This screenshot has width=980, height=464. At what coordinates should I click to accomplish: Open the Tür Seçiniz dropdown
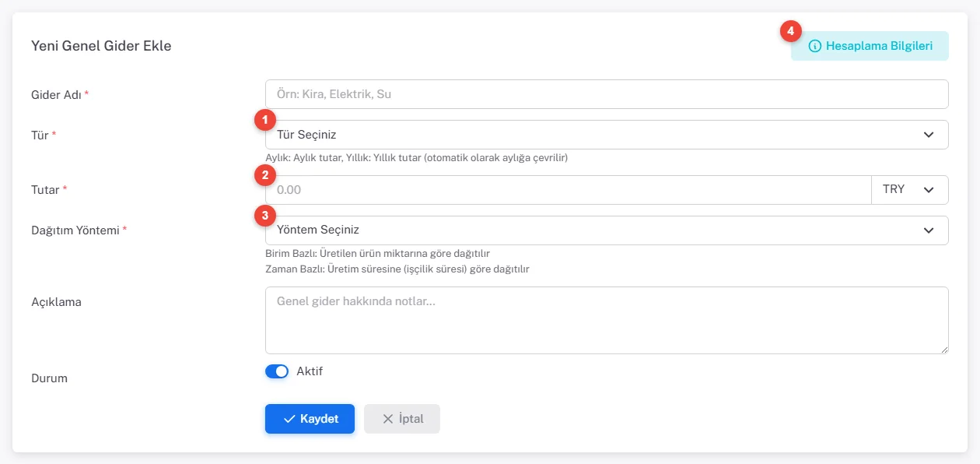pyautogui.click(x=607, y=135)
